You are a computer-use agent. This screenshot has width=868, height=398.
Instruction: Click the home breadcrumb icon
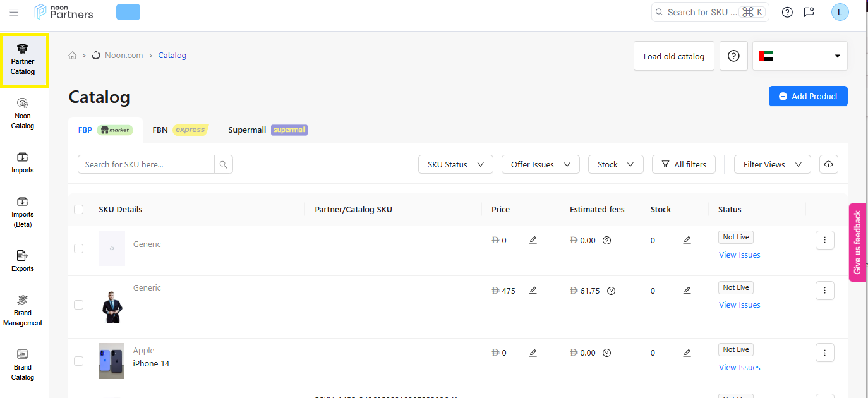tap(73, 56)
